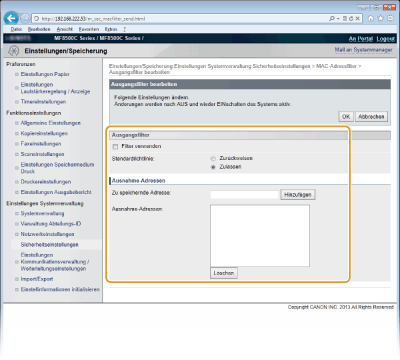Click the search magnifier in address bar

[x=331, y=19]
